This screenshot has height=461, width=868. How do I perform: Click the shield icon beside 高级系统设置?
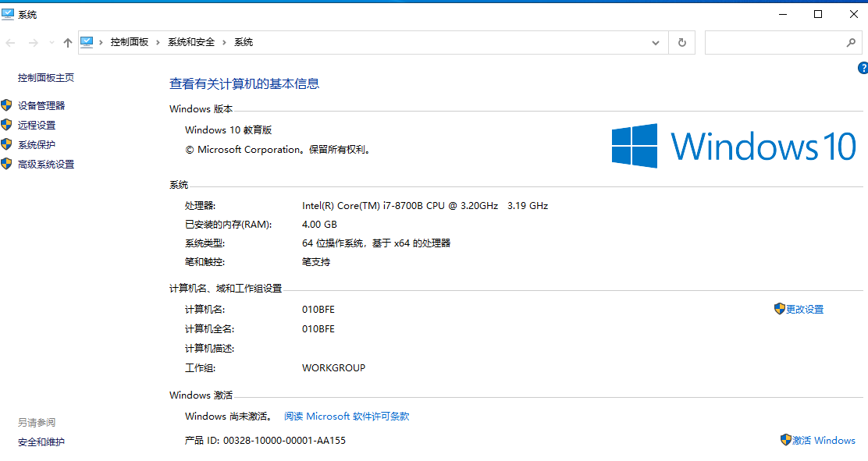7,164
